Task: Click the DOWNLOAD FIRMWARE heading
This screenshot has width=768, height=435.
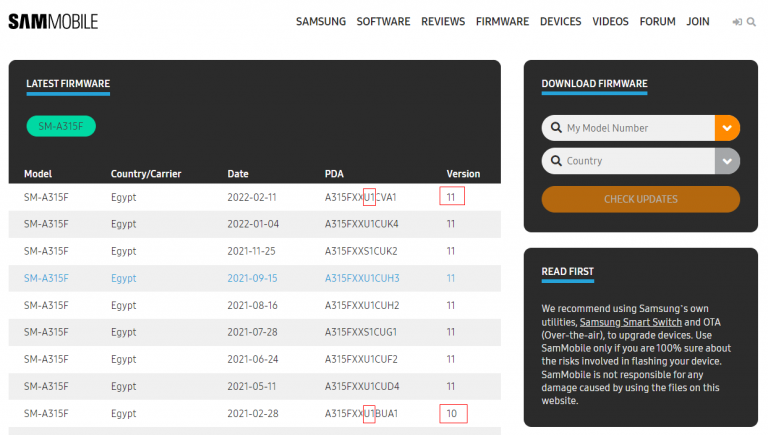Action: tap(595, 84)
